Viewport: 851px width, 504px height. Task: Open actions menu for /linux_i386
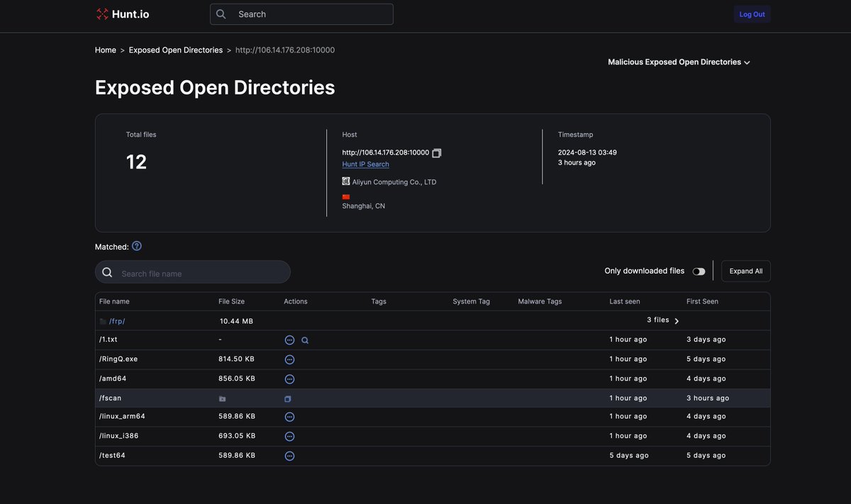pos(289,437)
